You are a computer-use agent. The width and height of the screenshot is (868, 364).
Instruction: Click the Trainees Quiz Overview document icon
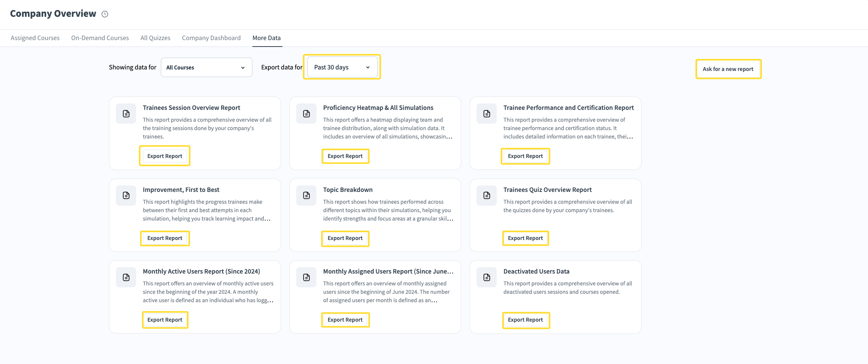(487, 195)
